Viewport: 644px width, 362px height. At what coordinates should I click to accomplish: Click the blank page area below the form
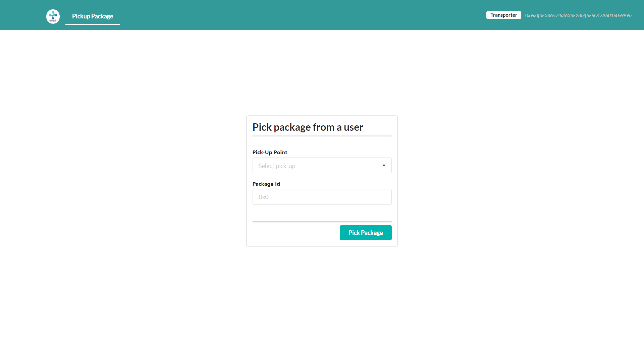click(x=322, y=302)
